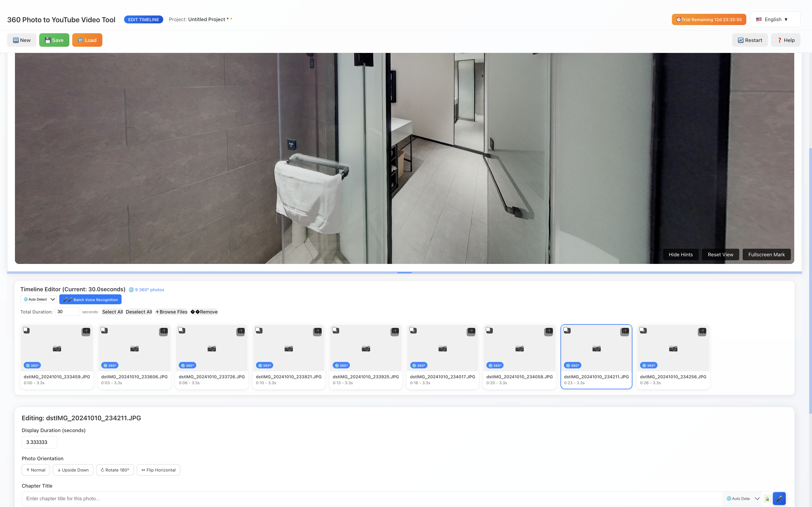Expand timeline Auto Detect language dropdown
The width and height of the screenshot is (812, 507).
click(39, 299)
